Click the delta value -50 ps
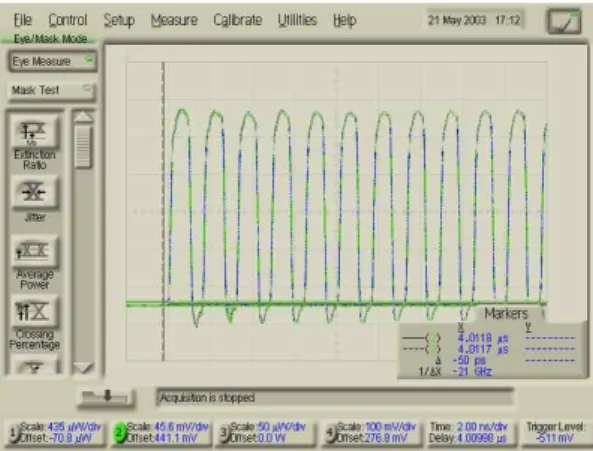The height and width of the screenshot is (451, 593). point(469,360)
